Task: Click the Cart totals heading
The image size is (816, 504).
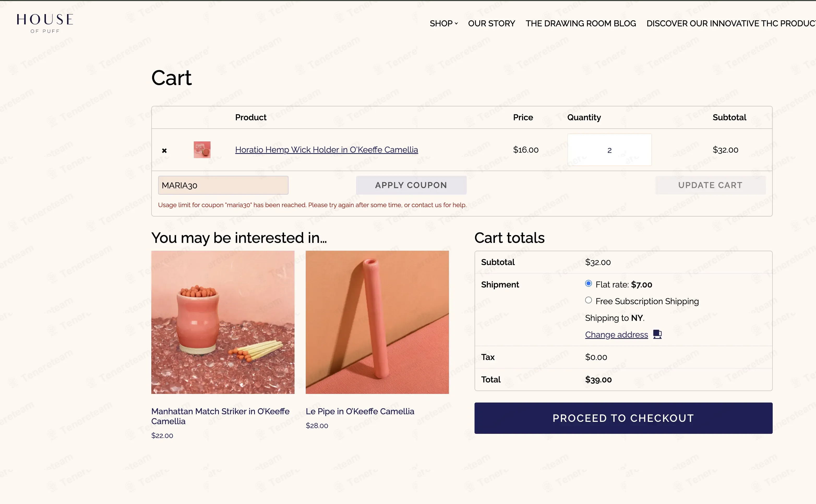Action: pos(509,238)
